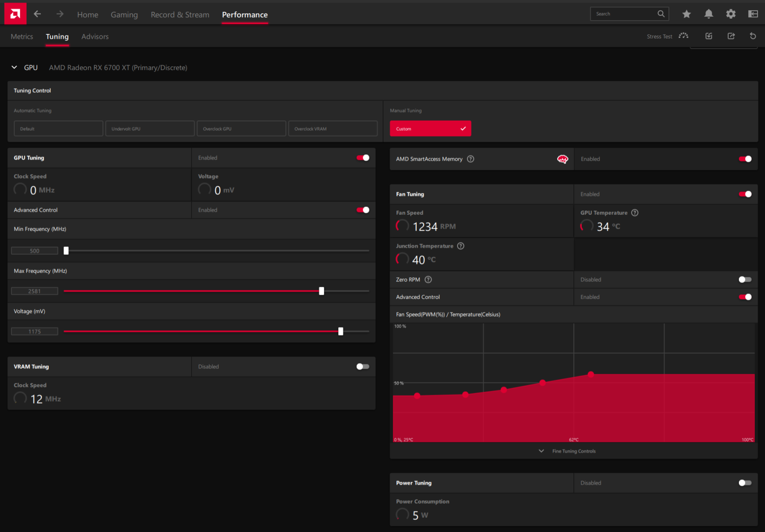The height and width of the screenshot is (532, 765).
Task: Collapse the GPU section chevron
Action: coord(14,67)
